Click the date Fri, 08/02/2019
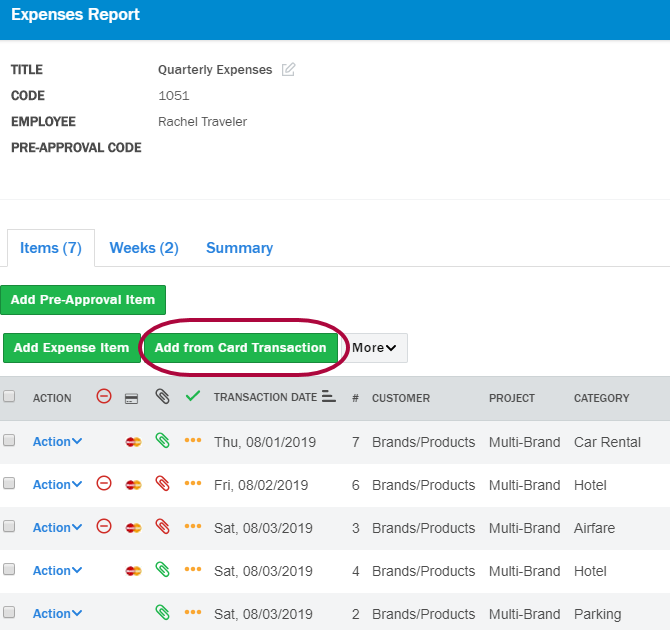The height and width of the screenshot is (630, 670). [x=261, y=485]
